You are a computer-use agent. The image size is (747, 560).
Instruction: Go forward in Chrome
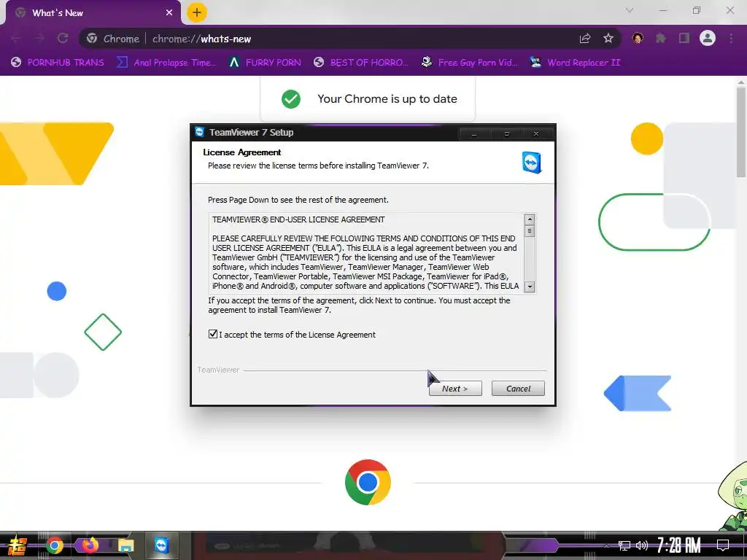(x=39, y=39)
